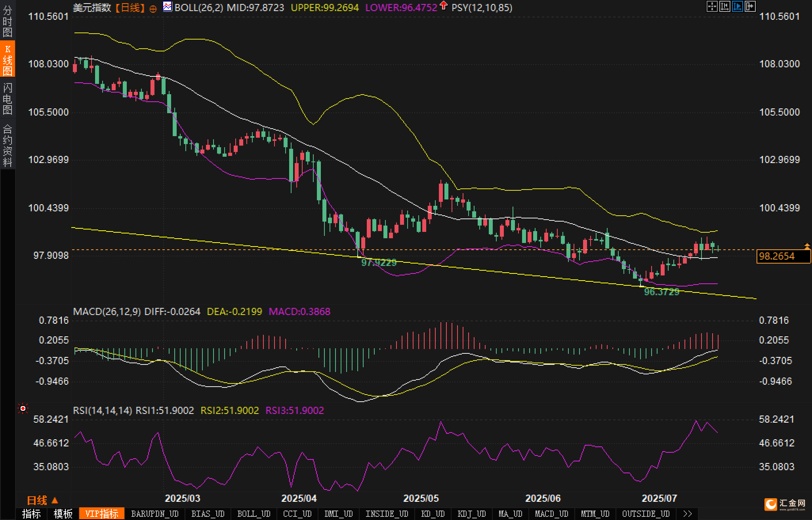
Task: Apply the MTM_UD indicator
Action: 595,514
